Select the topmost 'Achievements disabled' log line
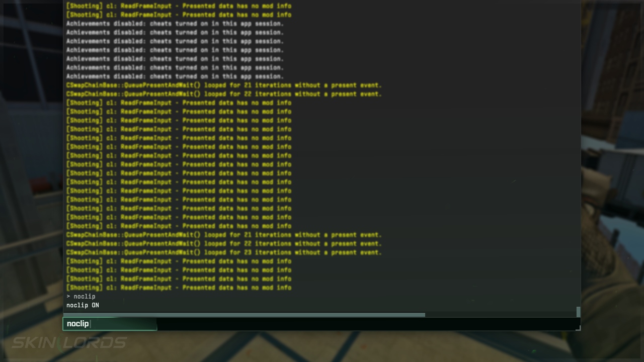Image resolution: width=644 pixels, height=362 pixels. (x=175, y=24)
